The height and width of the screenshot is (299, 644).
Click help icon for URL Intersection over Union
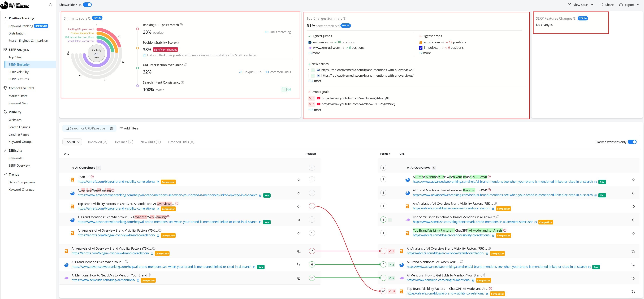click(x=186, y=65)
